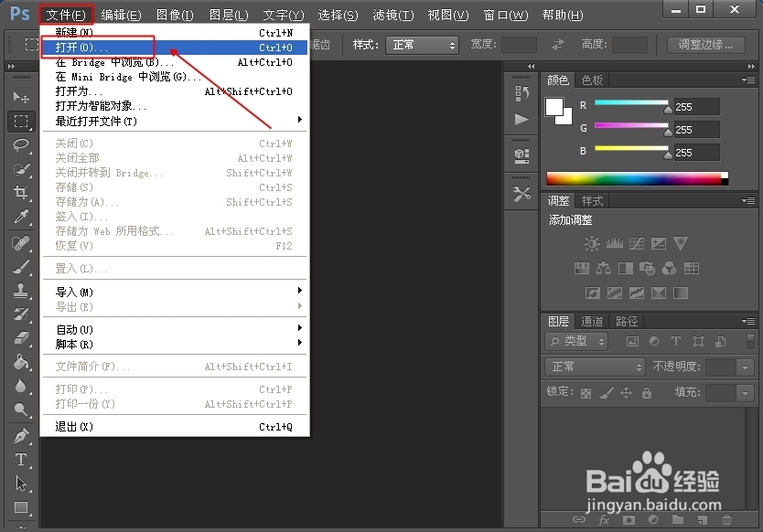Screen dimensions: 763x532
Task: Toggle adjustment layer filter
Action: 654,341
